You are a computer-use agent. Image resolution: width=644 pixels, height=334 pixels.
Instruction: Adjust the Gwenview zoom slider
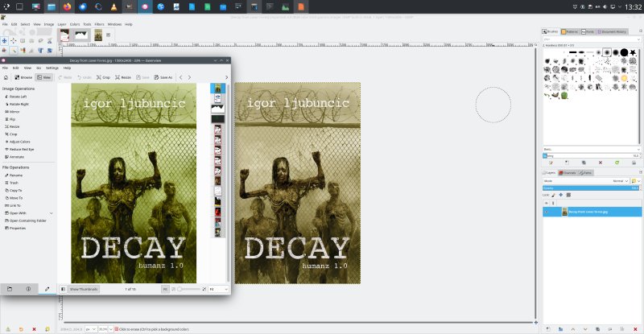pos(189,288)
